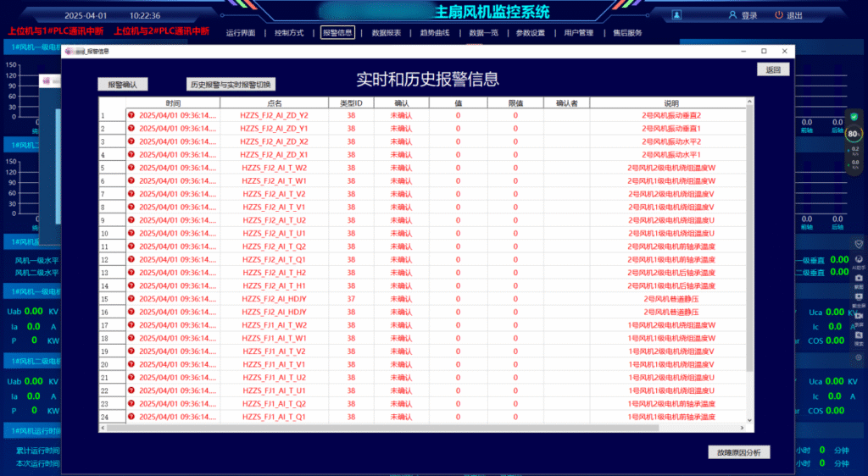Image resolution: width=868 pixels, height=476 pixels.
Task: Click the 80% usage circle indicator
Action: click(854, 133)
